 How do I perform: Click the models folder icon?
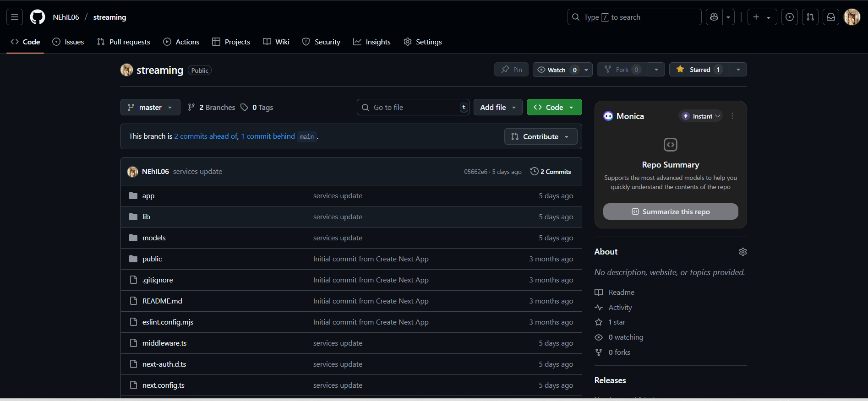click(133, 238)
